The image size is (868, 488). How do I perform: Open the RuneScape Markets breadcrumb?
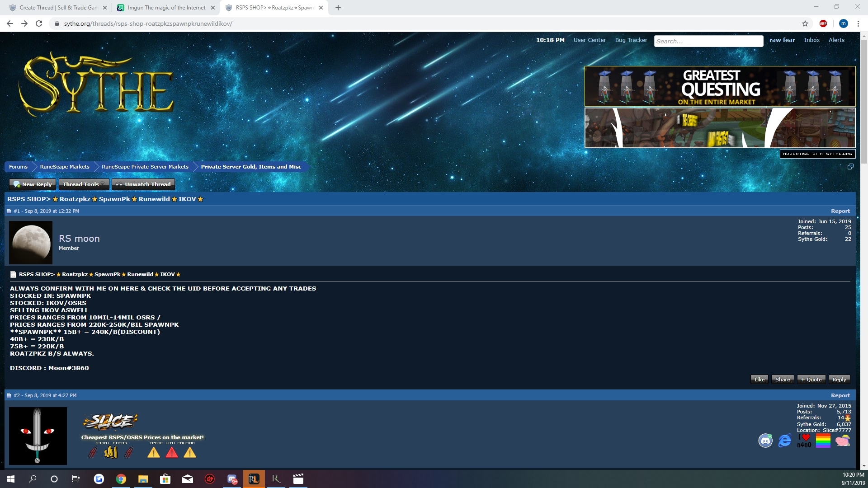pos(65,167)
